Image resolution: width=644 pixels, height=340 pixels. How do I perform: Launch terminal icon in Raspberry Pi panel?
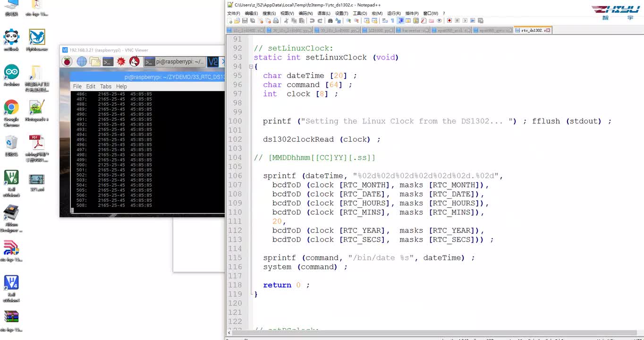(108, 61)
